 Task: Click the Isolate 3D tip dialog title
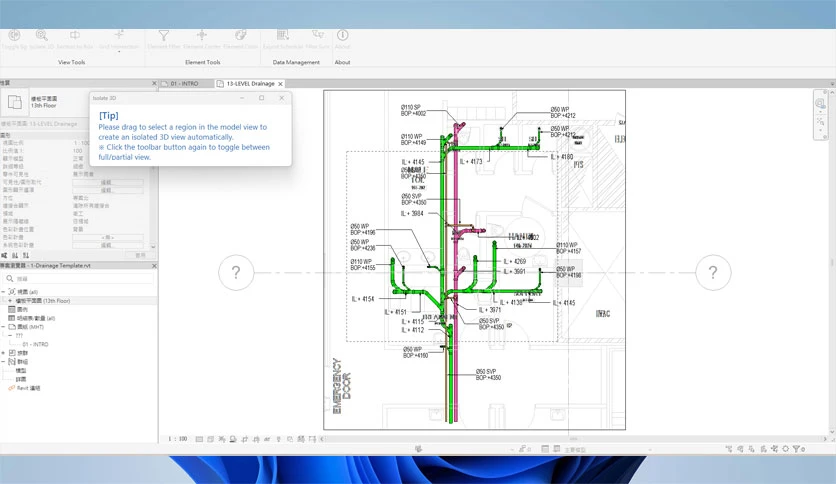coord(104,98)
